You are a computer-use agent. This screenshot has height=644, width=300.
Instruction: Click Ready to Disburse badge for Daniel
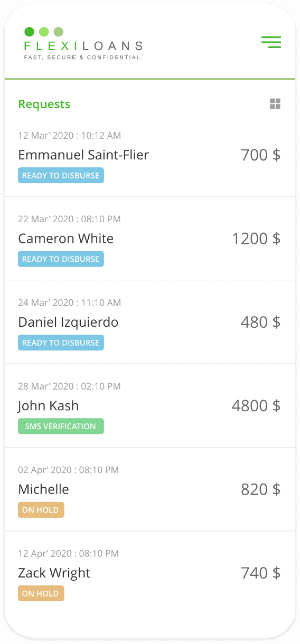pyautogui.click(x=61, y=343)
